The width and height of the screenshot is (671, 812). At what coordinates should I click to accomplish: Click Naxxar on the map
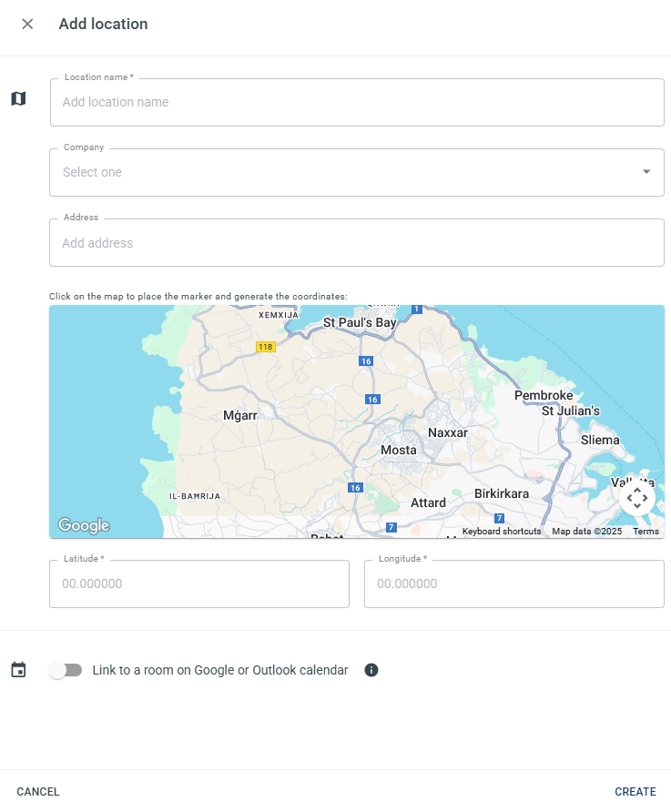coord(448,432)
